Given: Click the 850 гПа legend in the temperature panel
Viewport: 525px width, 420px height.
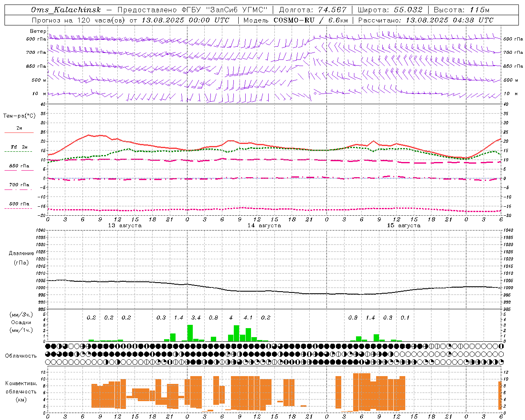Looking at the screenshot, I should pos(19,166).
